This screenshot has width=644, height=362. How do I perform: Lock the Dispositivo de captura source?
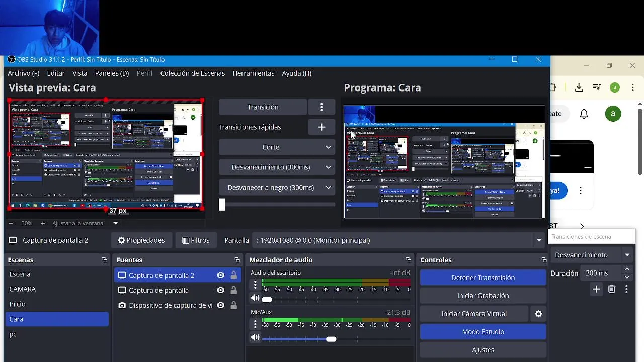233,305
